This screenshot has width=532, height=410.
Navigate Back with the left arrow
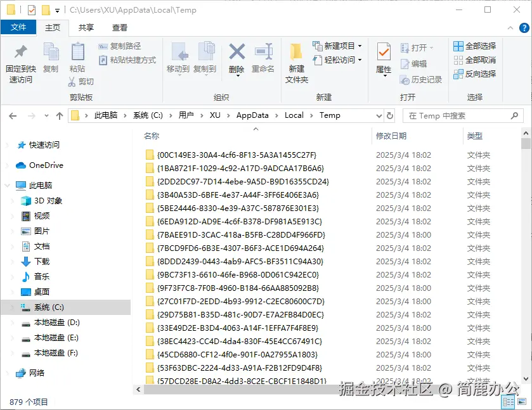[13, 116]
